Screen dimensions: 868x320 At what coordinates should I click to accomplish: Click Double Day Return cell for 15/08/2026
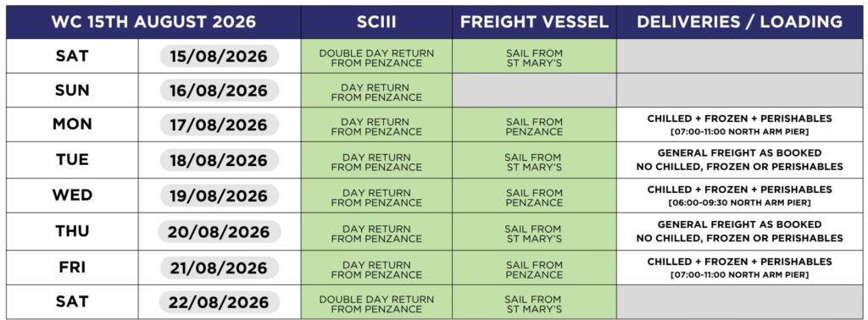(x=376, y=57)
